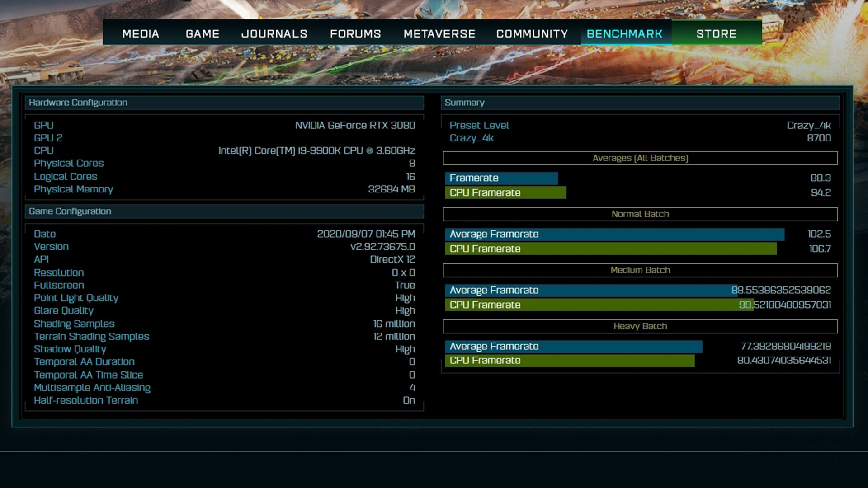Select the BENCHMARK tab

coord(624,34)
